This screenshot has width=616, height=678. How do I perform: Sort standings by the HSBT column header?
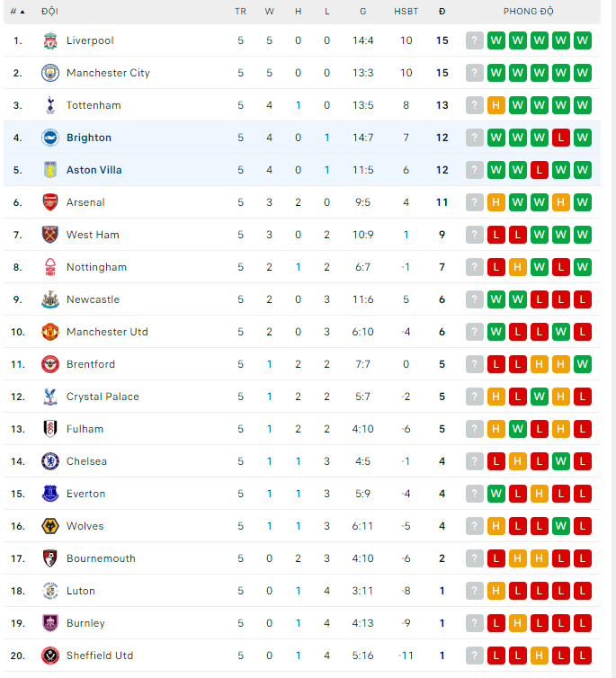(x=406, y=12)
